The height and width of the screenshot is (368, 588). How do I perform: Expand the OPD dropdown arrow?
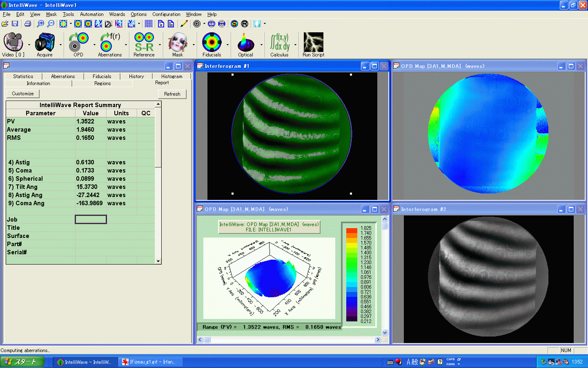click(94, 45)
